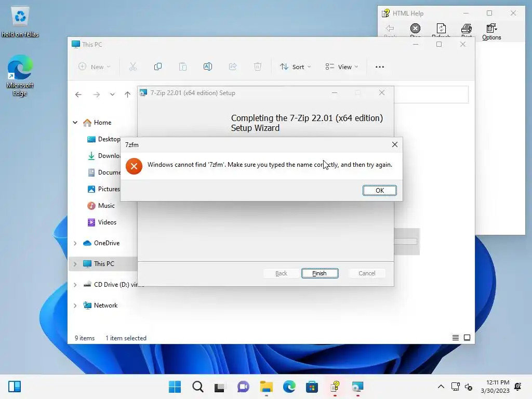Select Videos in navigation pane

click(x=102, y=222)
